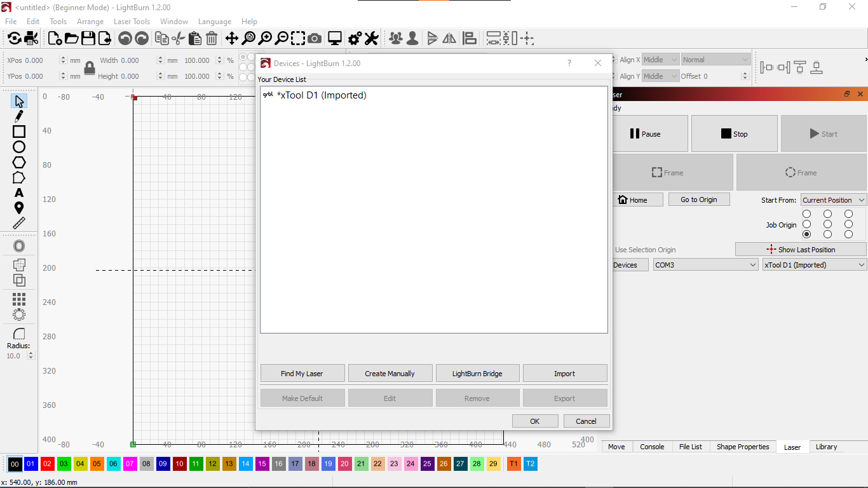Open the Normal style dropdown
Viewport: 868px width, 488px height.
(x=716, y=60)
